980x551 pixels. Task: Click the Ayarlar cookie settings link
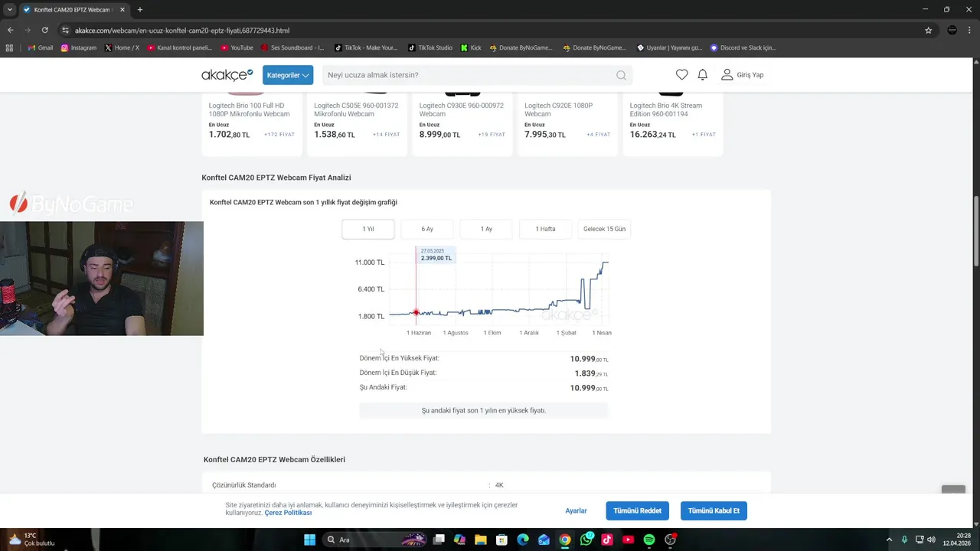(x=576, y=510)
